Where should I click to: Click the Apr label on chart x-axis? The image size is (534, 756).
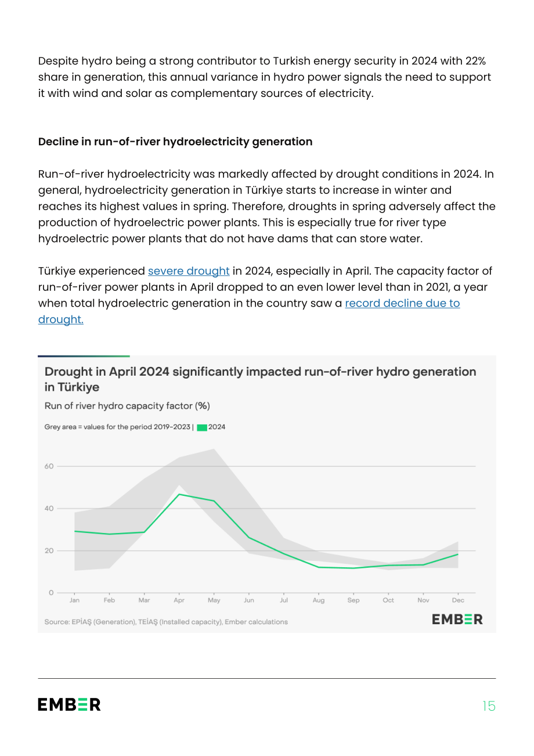(179, 600)
